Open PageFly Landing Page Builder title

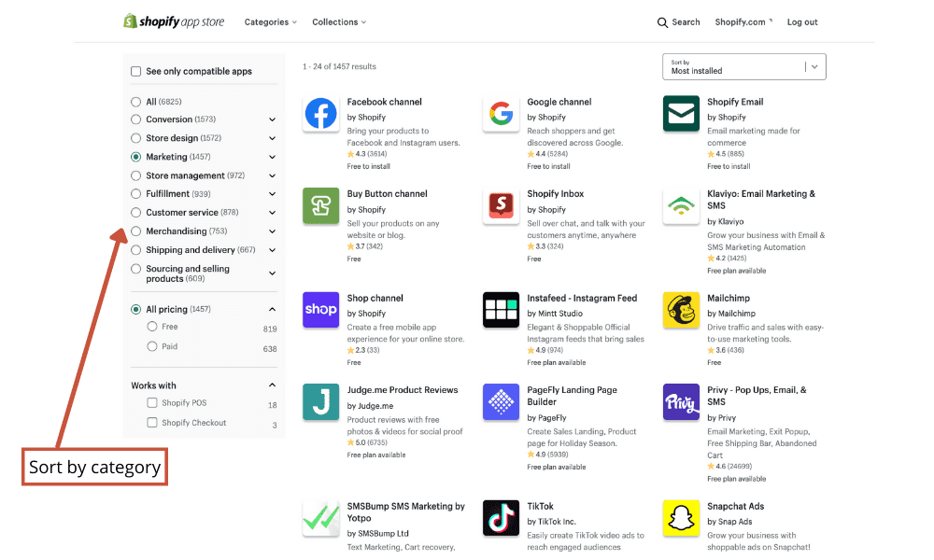[x=572, y=396]
